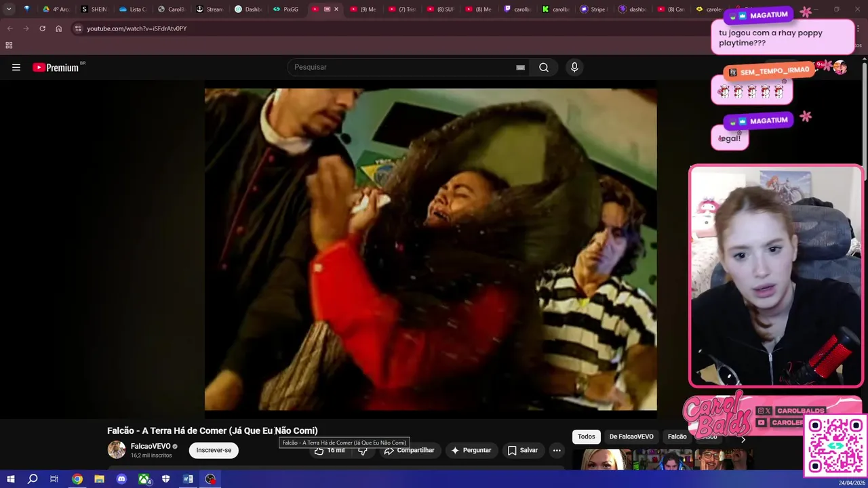Open Microsoft Word from the taskbar
Screen dimensions: 868x488
188,479
